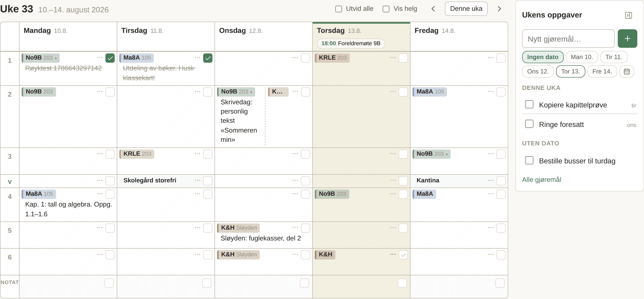Check off Kopiere kapittelprøve task
Screen dimensions: 644x299
tap(529, 105)
